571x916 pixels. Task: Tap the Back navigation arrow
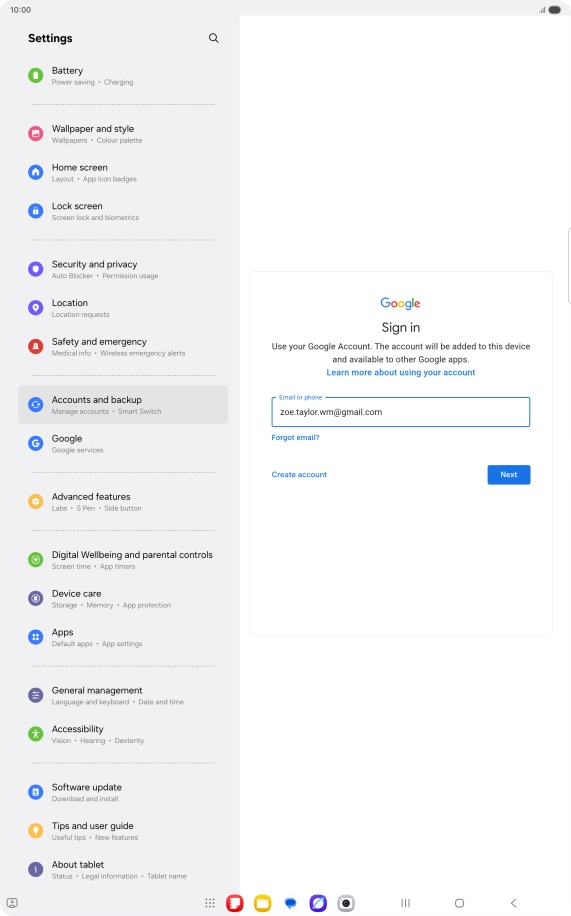[x=514, y=903]
